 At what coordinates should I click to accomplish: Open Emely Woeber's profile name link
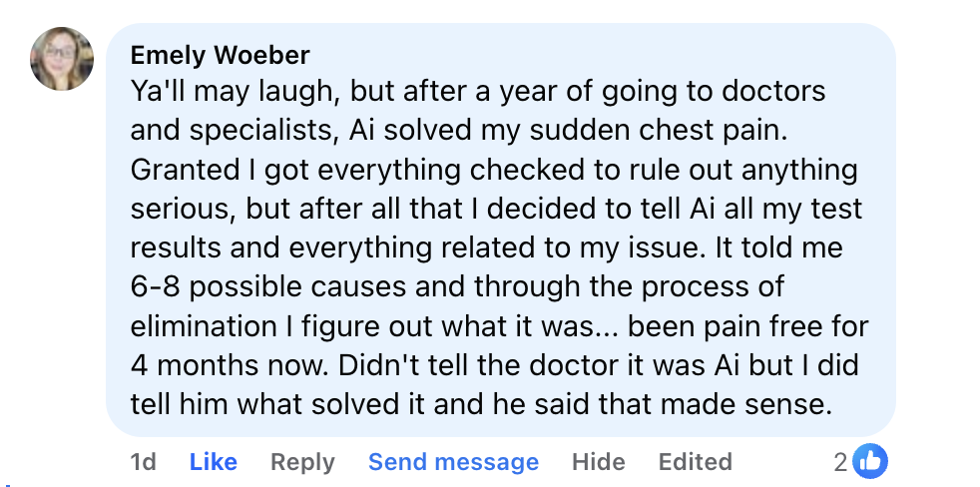[220, 54]
